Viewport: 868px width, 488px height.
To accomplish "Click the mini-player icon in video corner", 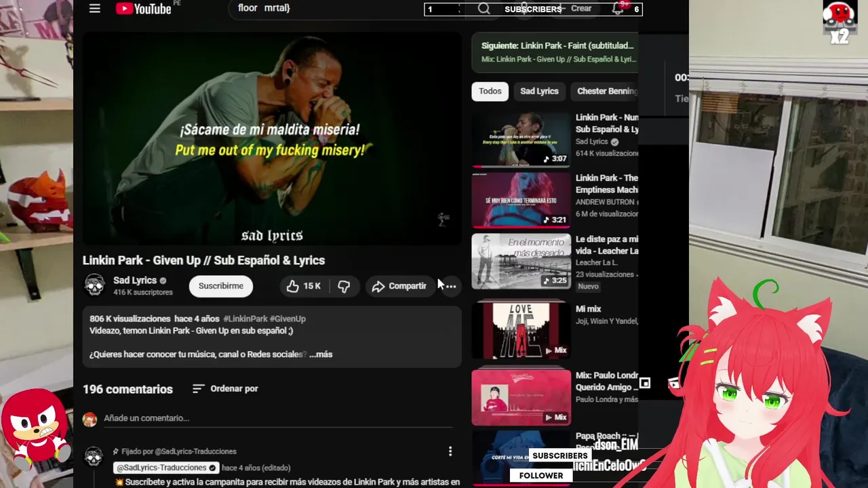I will tap(443, 219).
